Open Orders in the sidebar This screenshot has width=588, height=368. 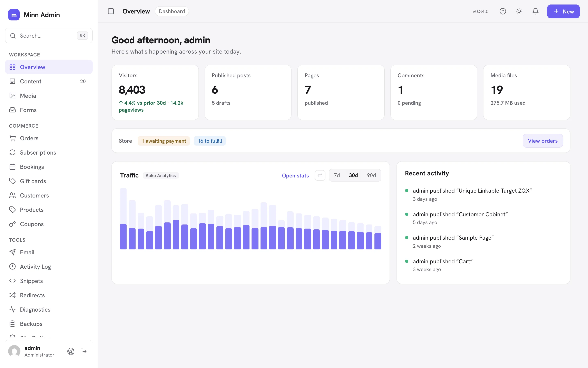pos(49,138)
